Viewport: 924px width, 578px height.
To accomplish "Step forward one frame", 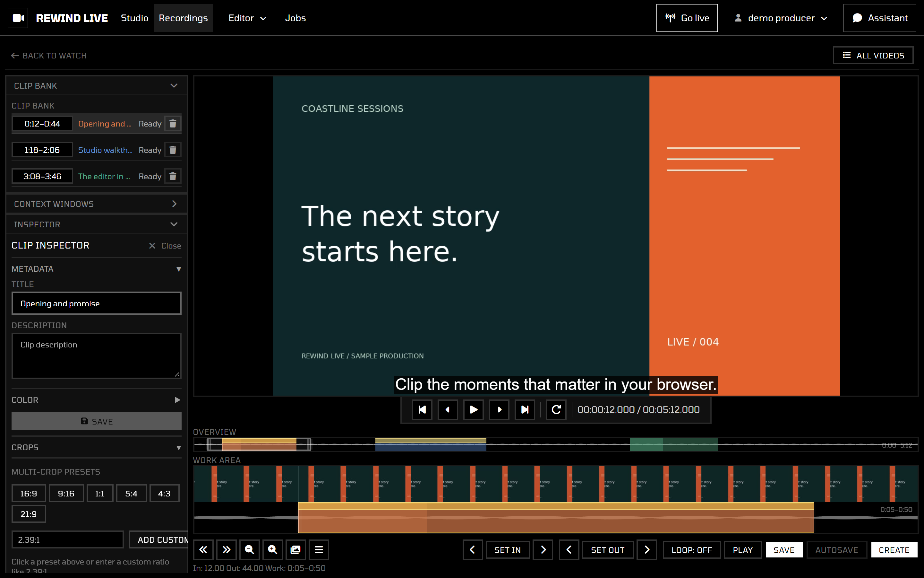I will pyautogui.click(x=499, y=409).
